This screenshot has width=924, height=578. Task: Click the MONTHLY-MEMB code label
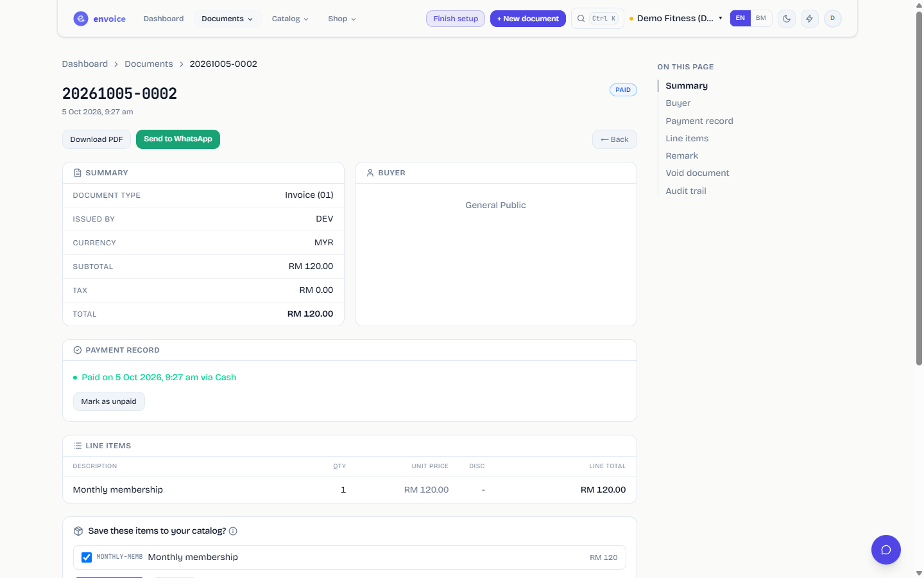[119, 557]
